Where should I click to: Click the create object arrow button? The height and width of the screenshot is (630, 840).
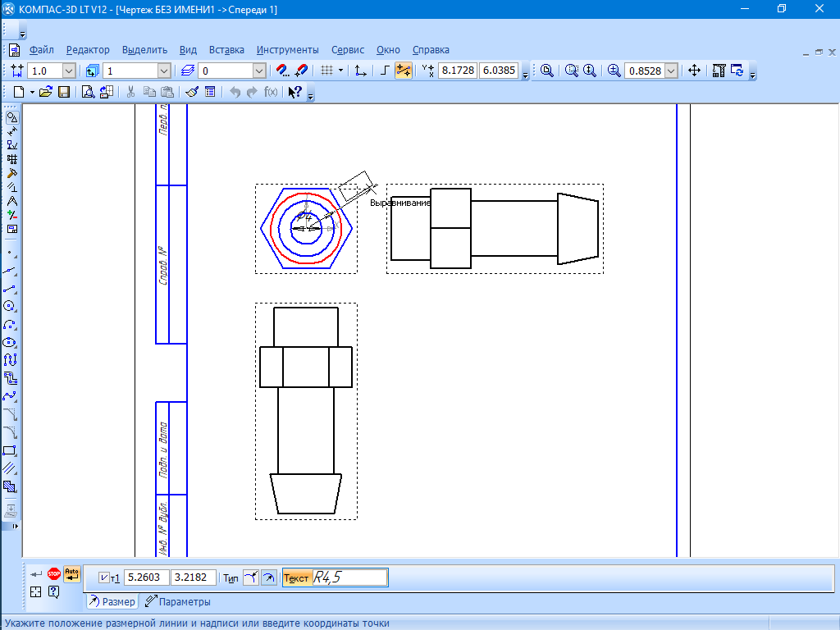[36, 573]
